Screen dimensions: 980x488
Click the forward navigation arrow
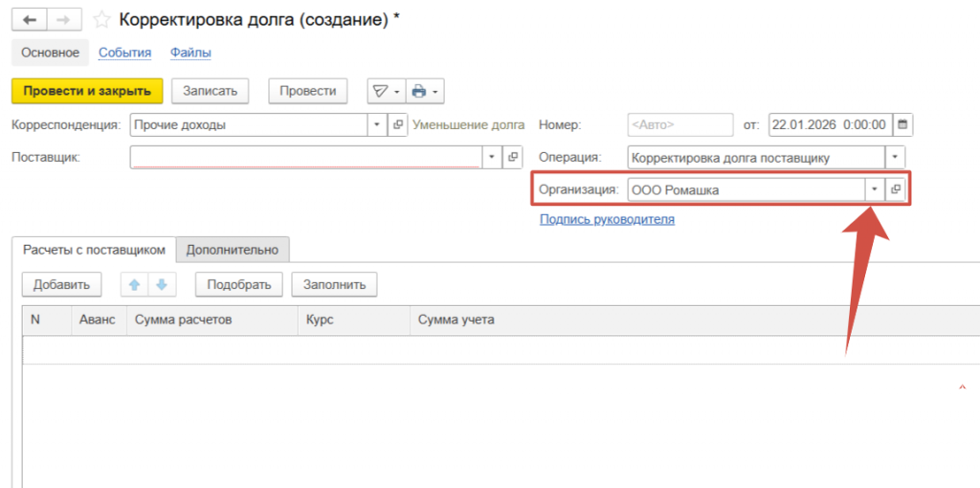coord(65,19)
